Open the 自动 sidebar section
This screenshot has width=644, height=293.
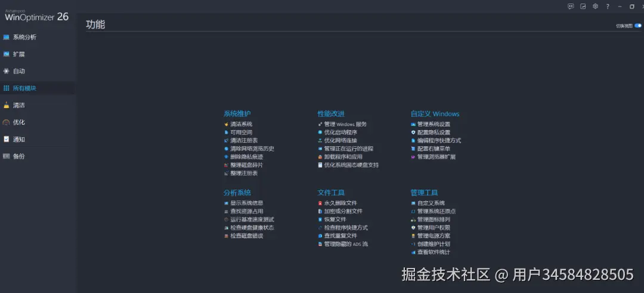19,71
